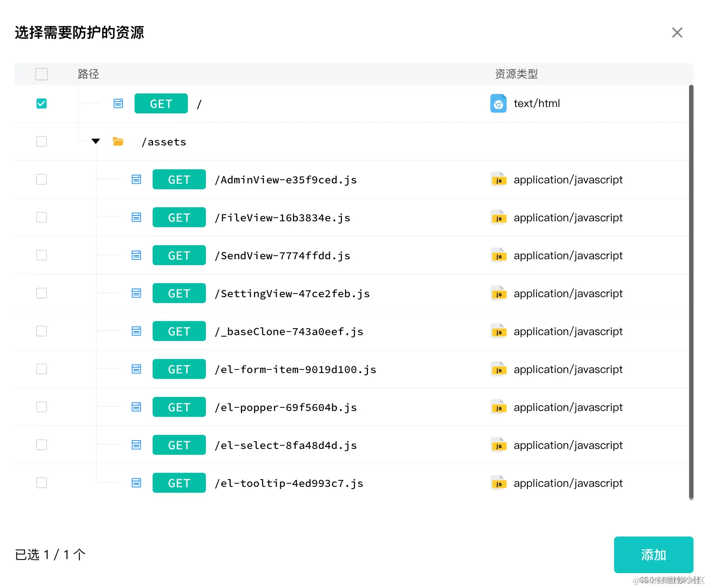The width and height of the screenshot is (708, 588).
Task: Click application/javascript in the FileView row
Action: coord(568,217)
